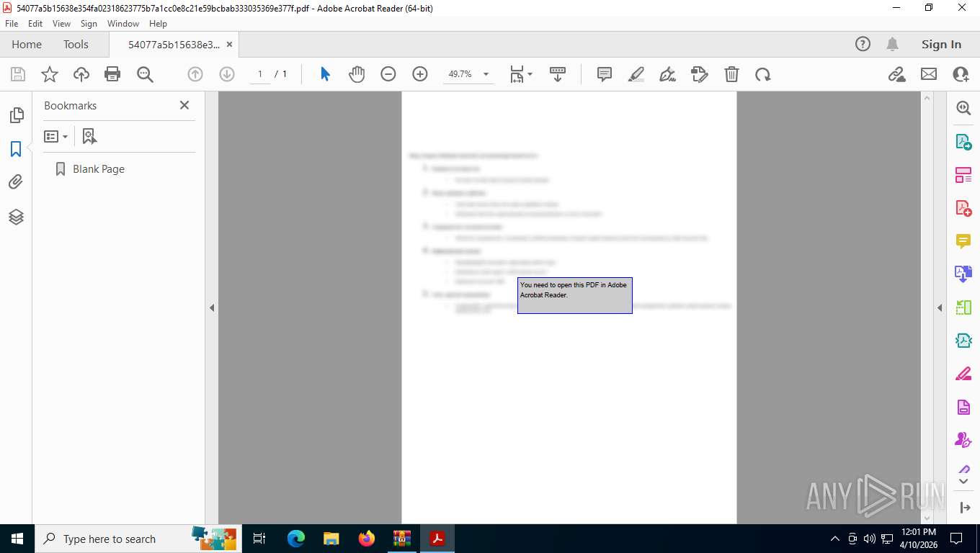Delete page with trash icon

731,74
